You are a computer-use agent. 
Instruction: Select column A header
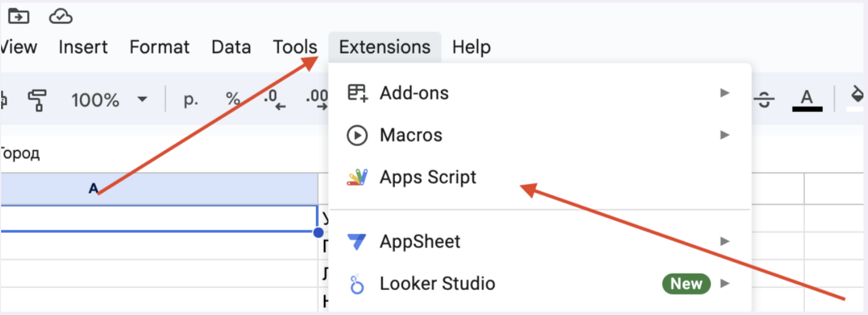[159, 189]
